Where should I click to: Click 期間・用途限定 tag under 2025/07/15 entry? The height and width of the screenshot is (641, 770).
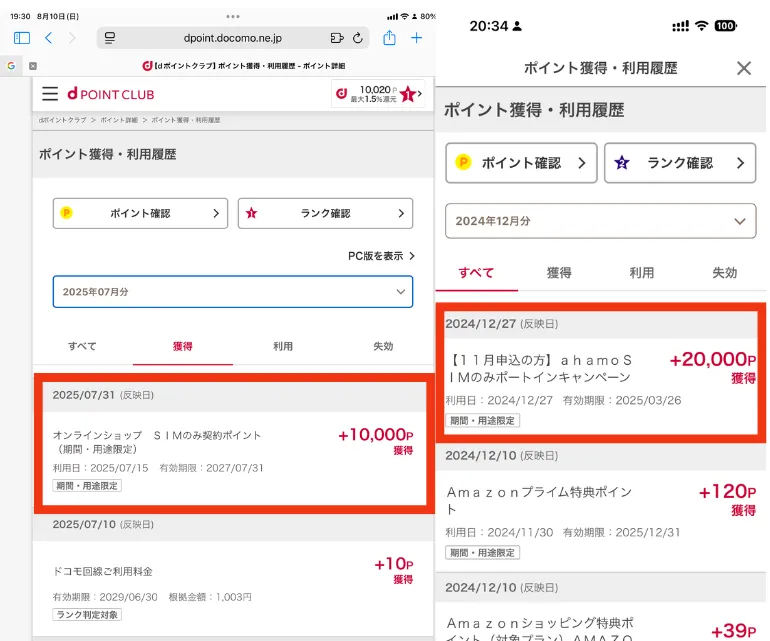point(87,486)
